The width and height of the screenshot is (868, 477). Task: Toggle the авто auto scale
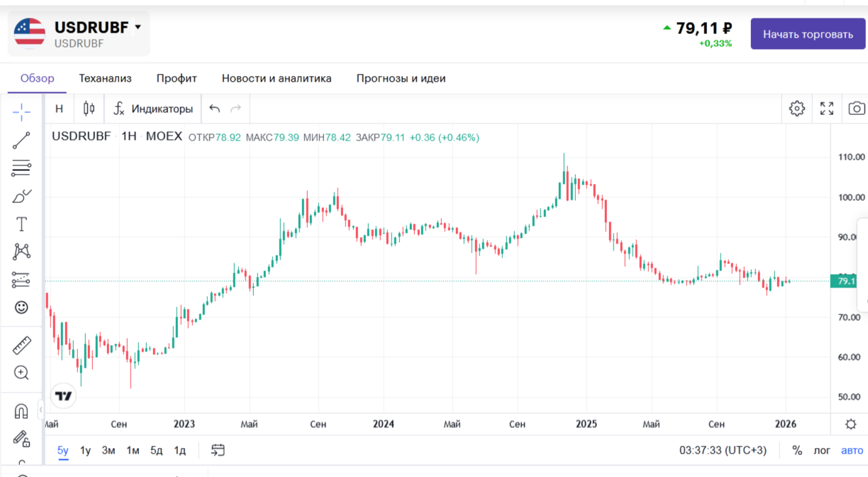(x=852, y=450)
